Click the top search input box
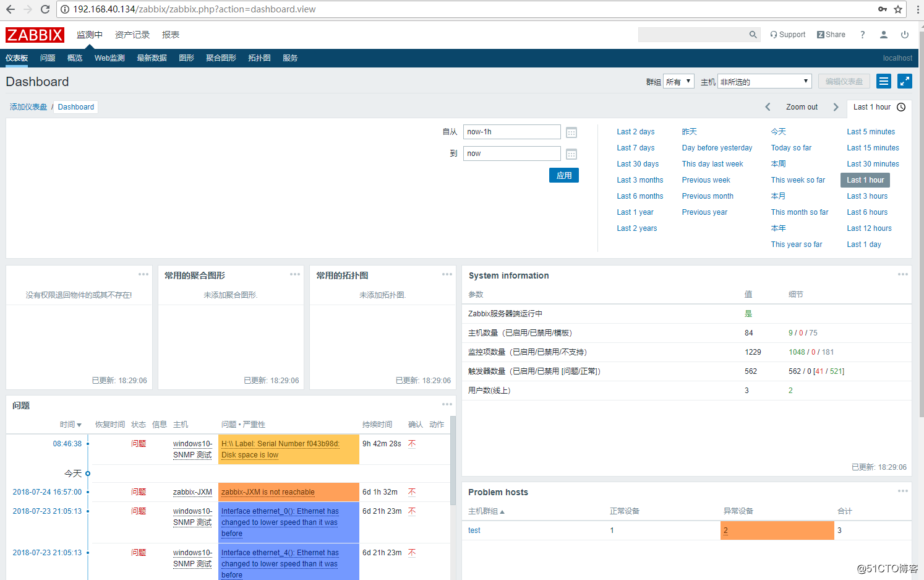 (x=693, y=35)
